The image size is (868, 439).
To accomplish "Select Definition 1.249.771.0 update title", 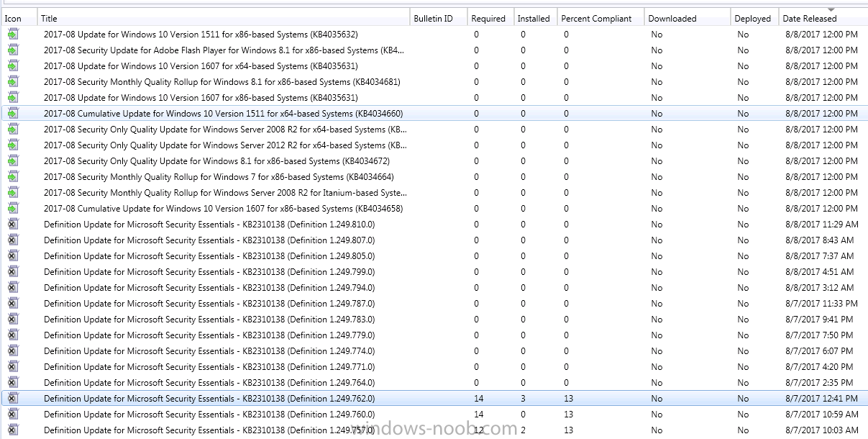I will click(209, 367).
